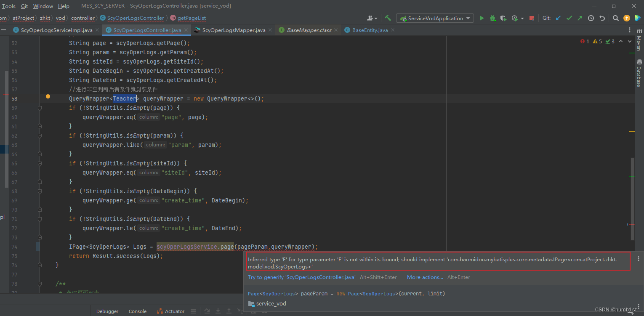Viewport: 644px width, 316px height.
Task: Git rollback undo arrow icon
Action: click(602, 18)
